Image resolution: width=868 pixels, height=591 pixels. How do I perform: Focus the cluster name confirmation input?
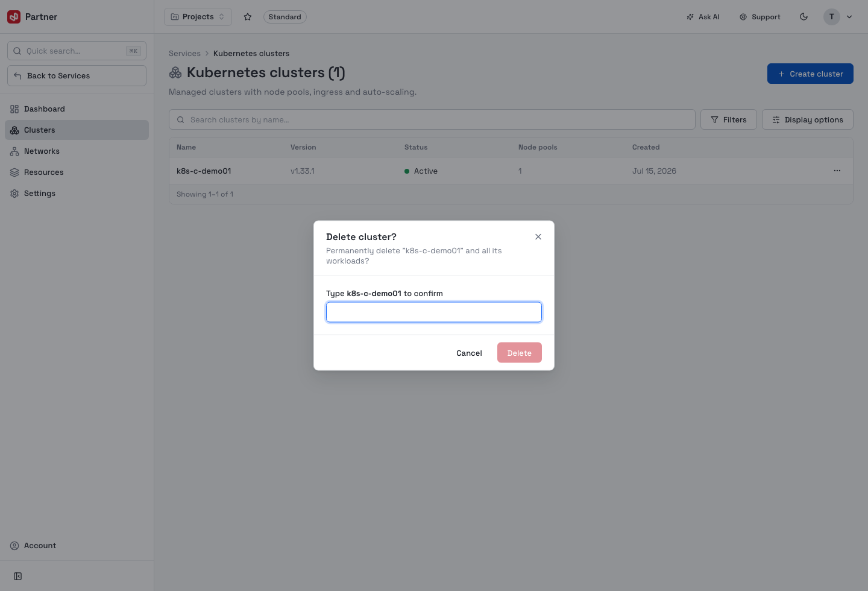click(434, 312)
